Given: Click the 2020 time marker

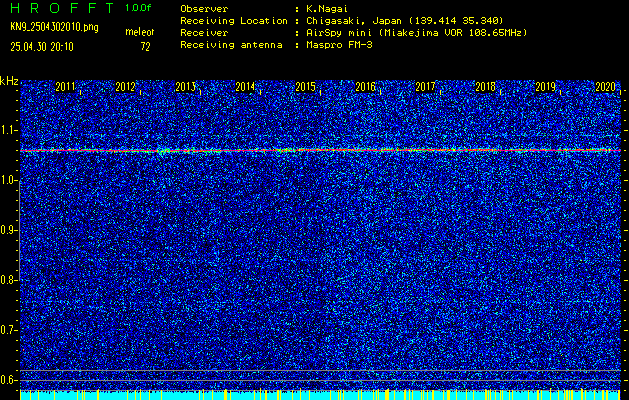Looking at the screenshot, I should coord(605,87).
